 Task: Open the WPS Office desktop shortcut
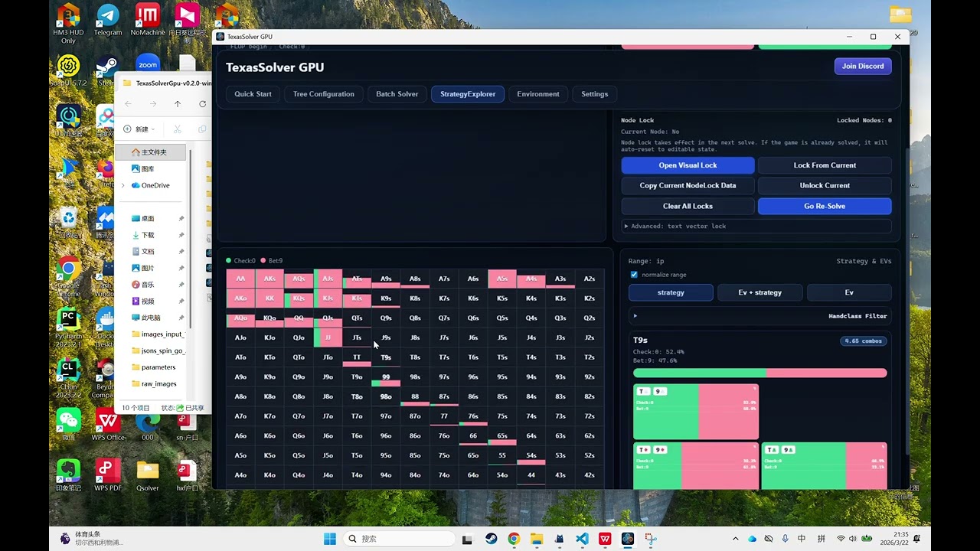coord(108,425)
